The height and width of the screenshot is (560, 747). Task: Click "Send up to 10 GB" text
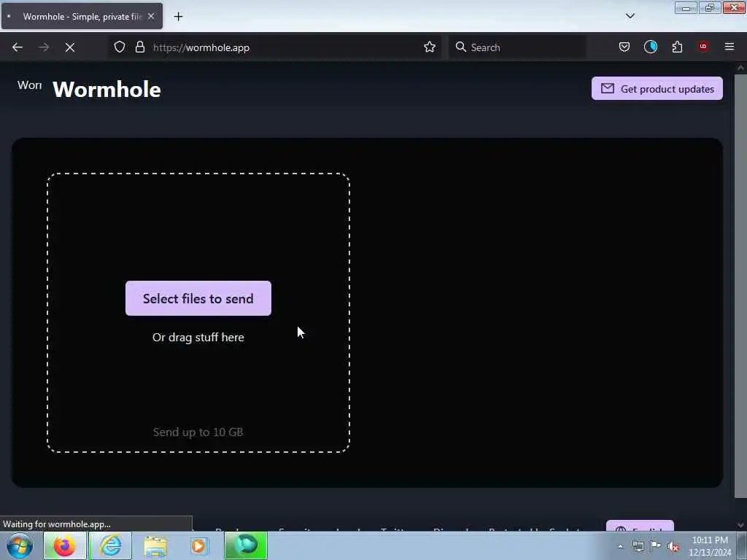click(198, 432)
